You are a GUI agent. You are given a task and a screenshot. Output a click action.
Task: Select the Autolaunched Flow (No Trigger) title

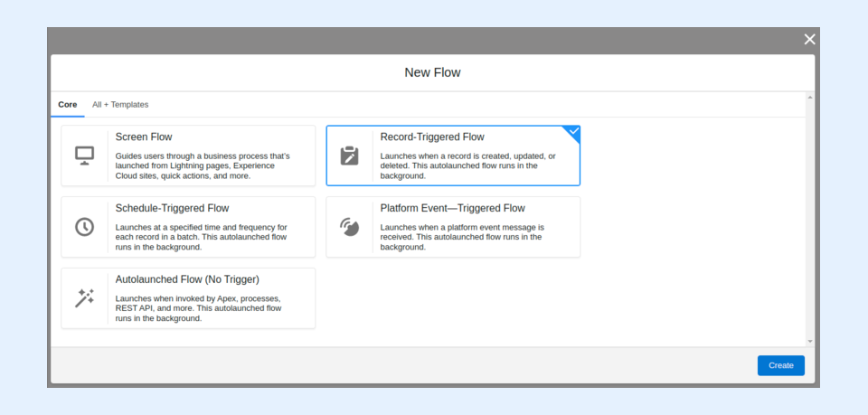187,279
